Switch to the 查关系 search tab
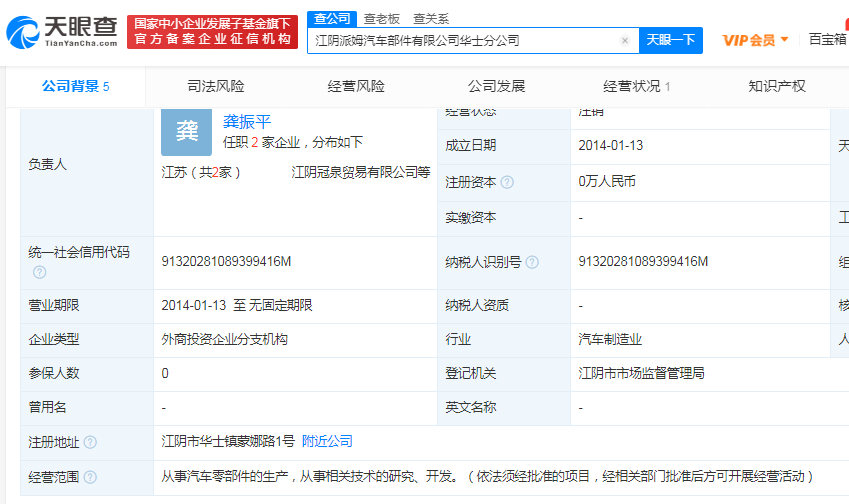Image resolution: width=849 pixels, height=504 pixels. click(x=431, y=19)
